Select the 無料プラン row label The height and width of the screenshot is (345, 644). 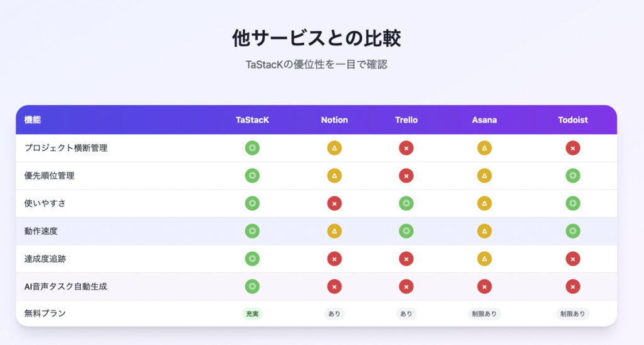click(x=45, y=314)
